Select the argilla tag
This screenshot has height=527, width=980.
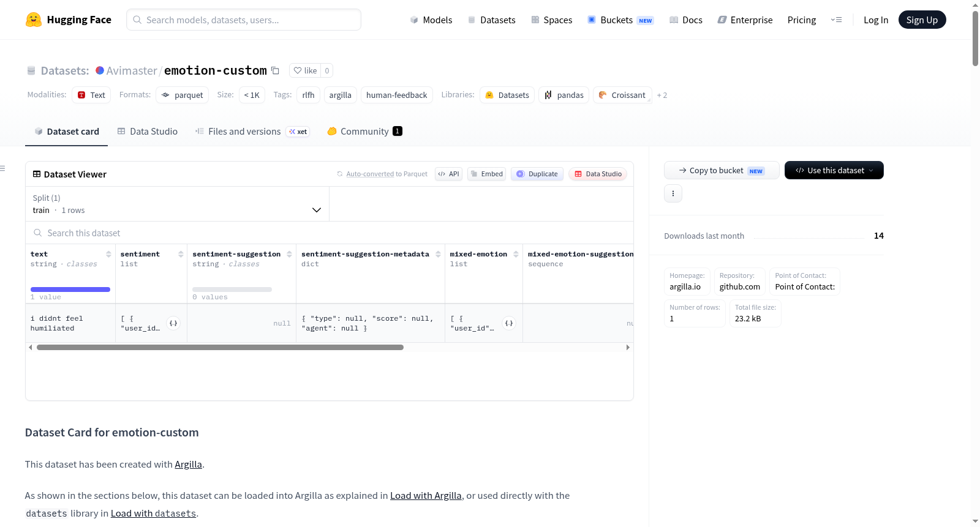pyautogui.click(x=340, y=95)
